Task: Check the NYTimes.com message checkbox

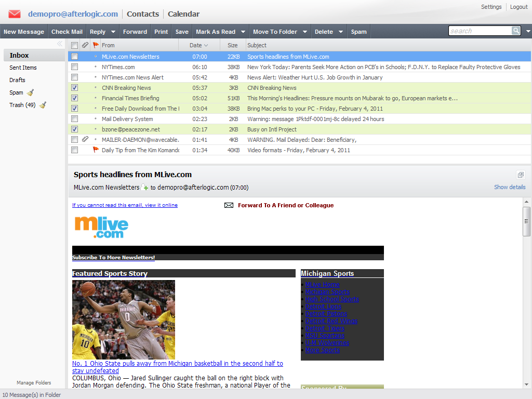Action: point(75,67)
